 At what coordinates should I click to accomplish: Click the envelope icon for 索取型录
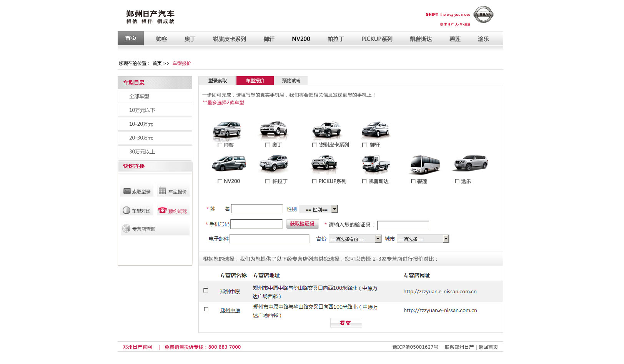tap(127, 191)
